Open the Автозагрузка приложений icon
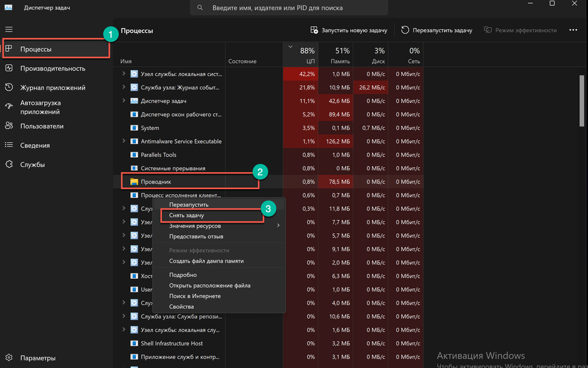 pos(9,107)
